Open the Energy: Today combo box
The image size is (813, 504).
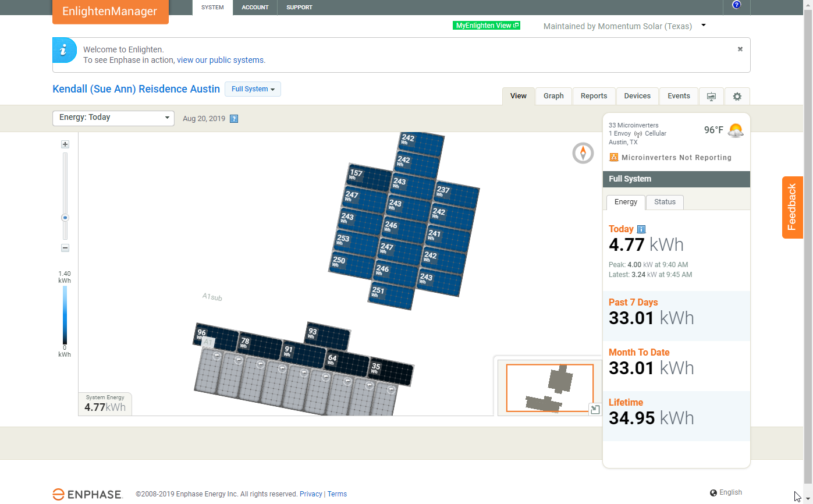pyautogui.click(x=113, y=118)
